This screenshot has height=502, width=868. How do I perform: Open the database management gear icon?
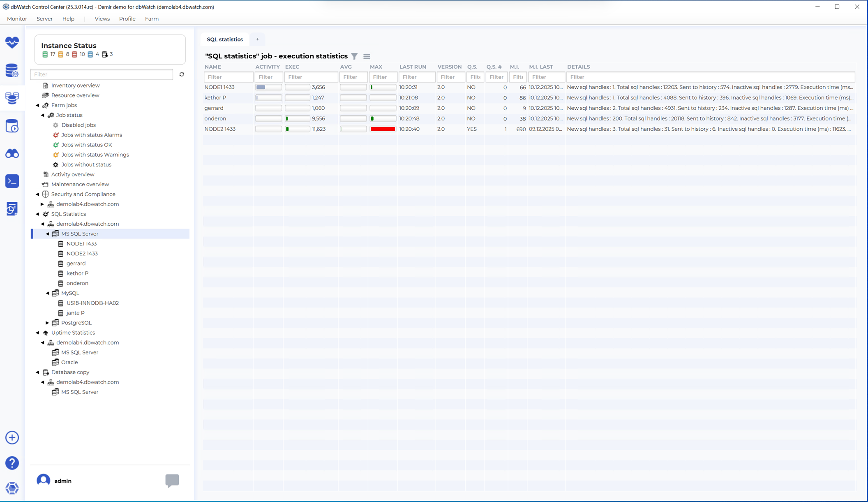pos(12,70)
